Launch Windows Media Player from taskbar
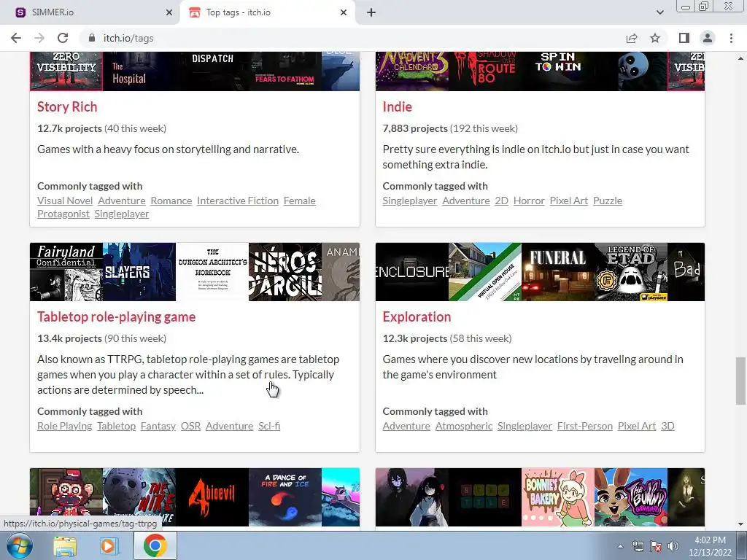Screen dimensions: 747x560 (x=108, y=547)
